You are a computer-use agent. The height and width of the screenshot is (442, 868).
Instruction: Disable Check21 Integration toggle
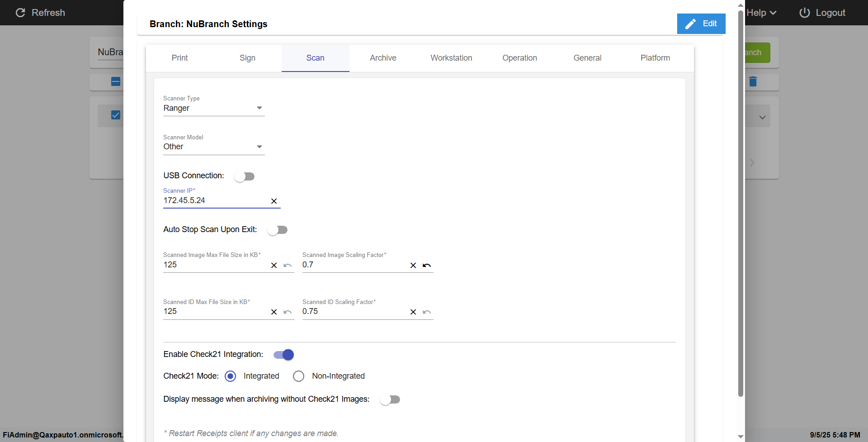tap(284, 355)
